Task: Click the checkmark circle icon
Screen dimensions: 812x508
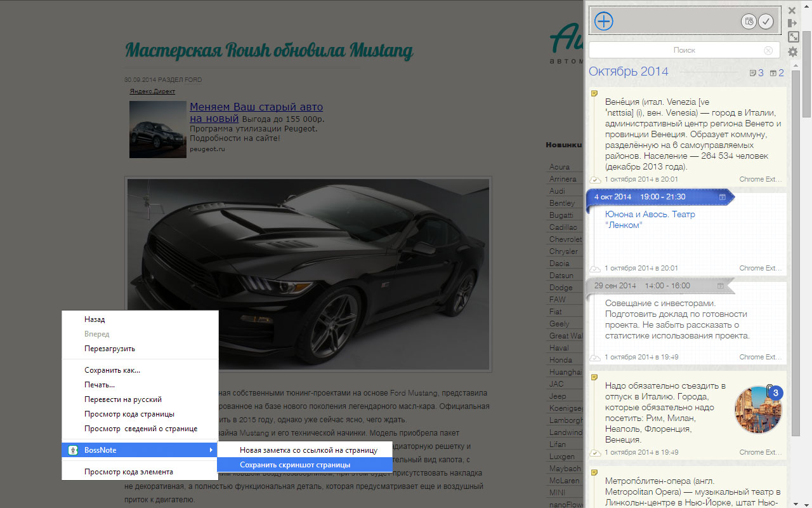Action: coord(766,22)
